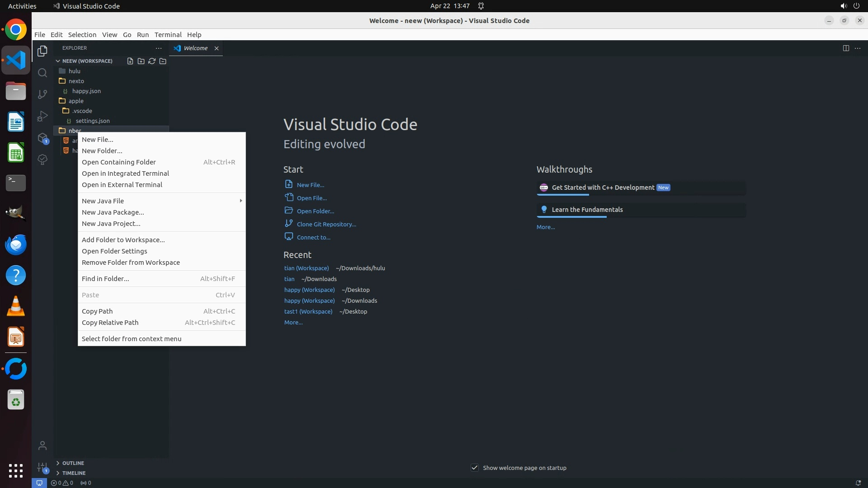Split the editor right icon

846,48
